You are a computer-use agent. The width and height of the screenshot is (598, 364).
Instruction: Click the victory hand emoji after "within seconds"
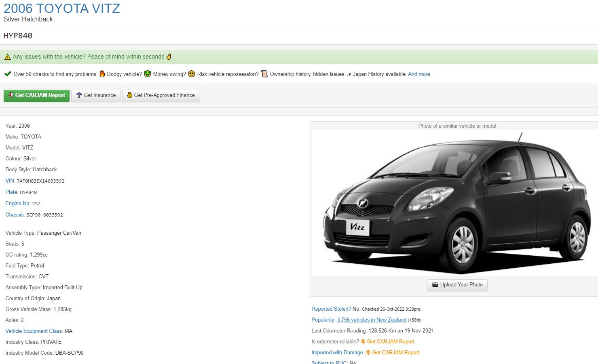point(169,57)
